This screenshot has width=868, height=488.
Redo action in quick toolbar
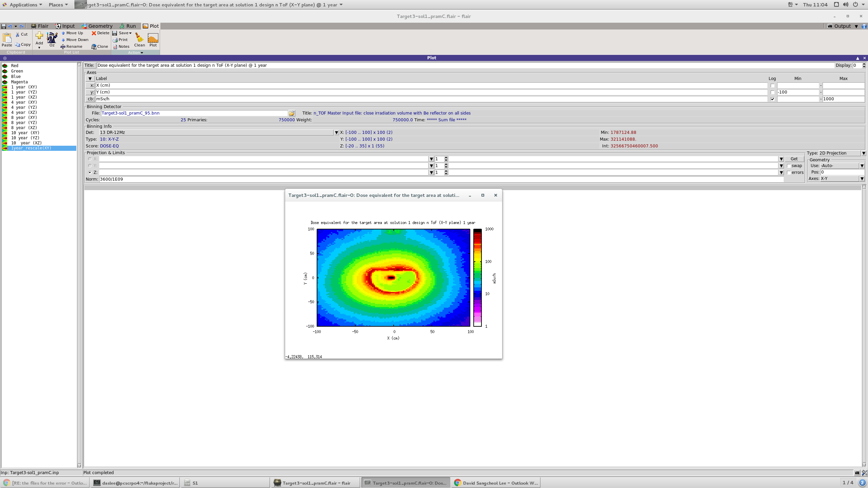coord(21,26)
